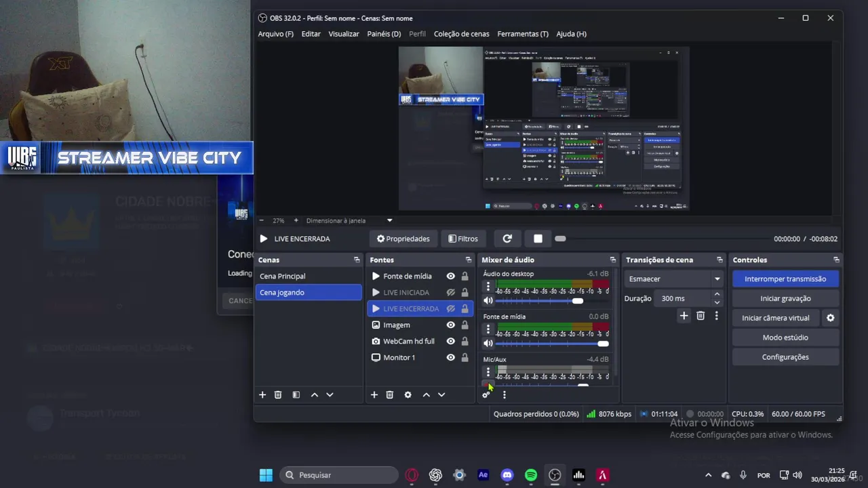Click the media seek slider handle
The height and width of the screenshot is (488, 868).
click(x=560, y=239)
